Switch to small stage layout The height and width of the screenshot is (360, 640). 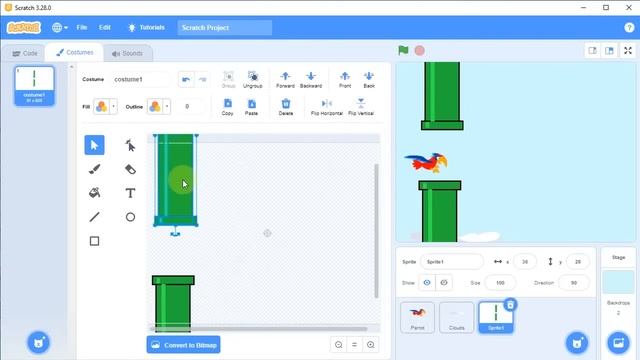click(593, 51)
